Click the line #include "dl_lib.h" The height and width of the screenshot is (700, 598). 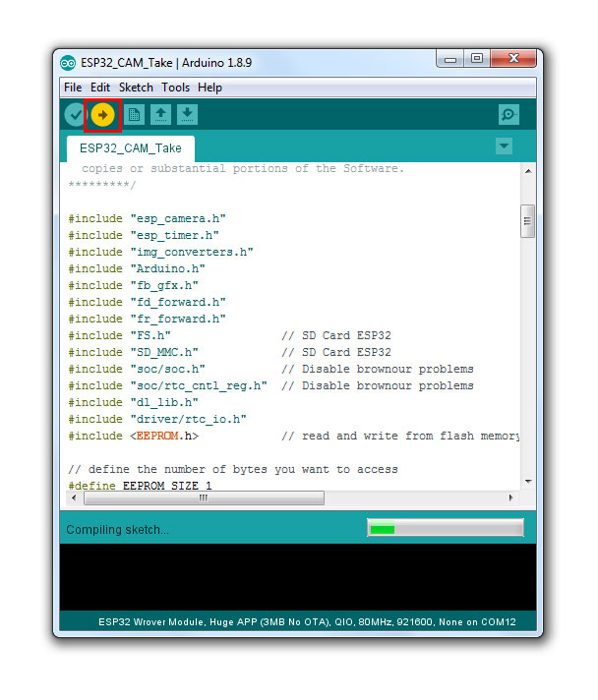pyautogui.click(x=133, y=403)
